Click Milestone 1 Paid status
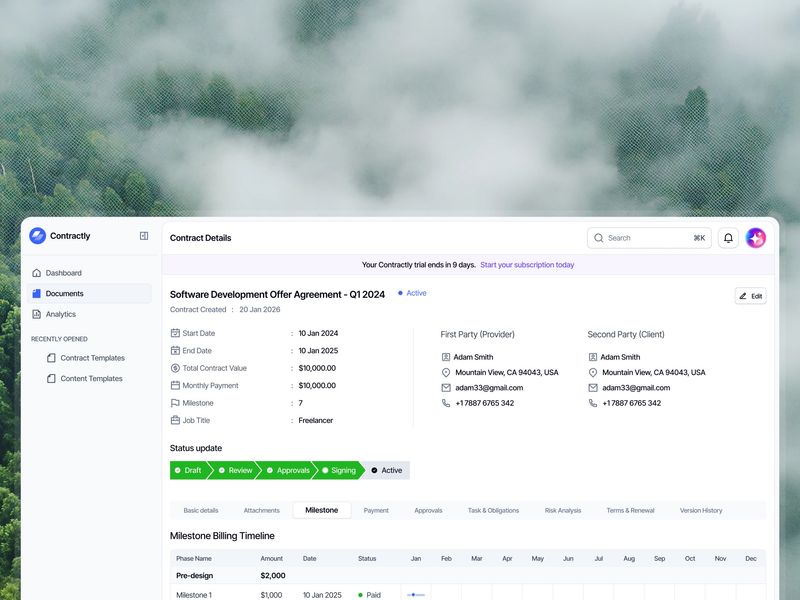This screenshot has width=800, height=600. [x=369, y=595]
